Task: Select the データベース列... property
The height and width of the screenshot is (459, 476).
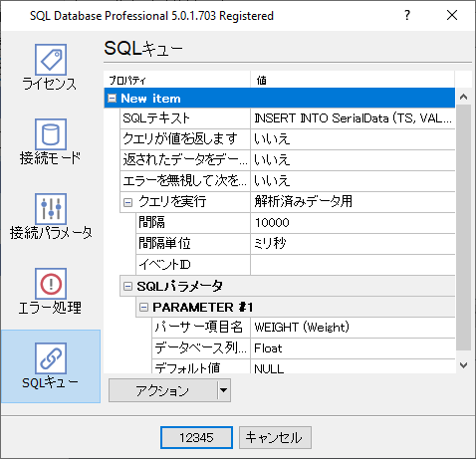Action: pos(201,348)
